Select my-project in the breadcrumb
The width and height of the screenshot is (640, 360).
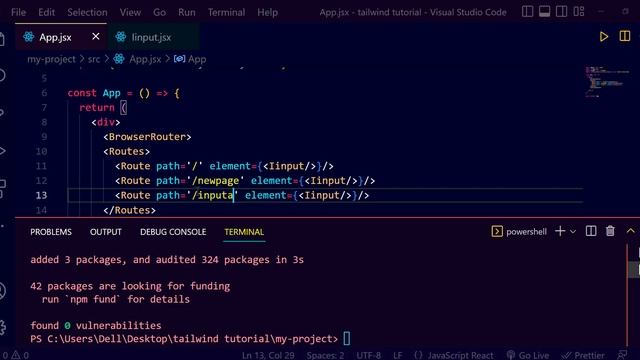click(x=51, y=59)
